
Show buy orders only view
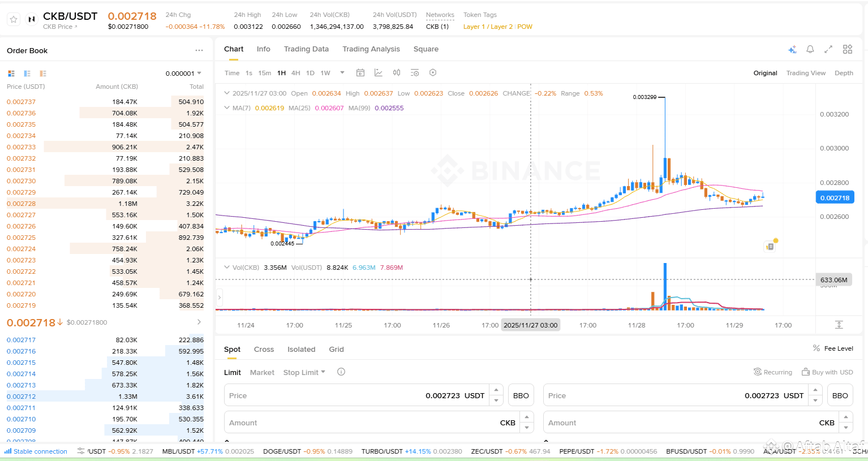pos(27,74)
